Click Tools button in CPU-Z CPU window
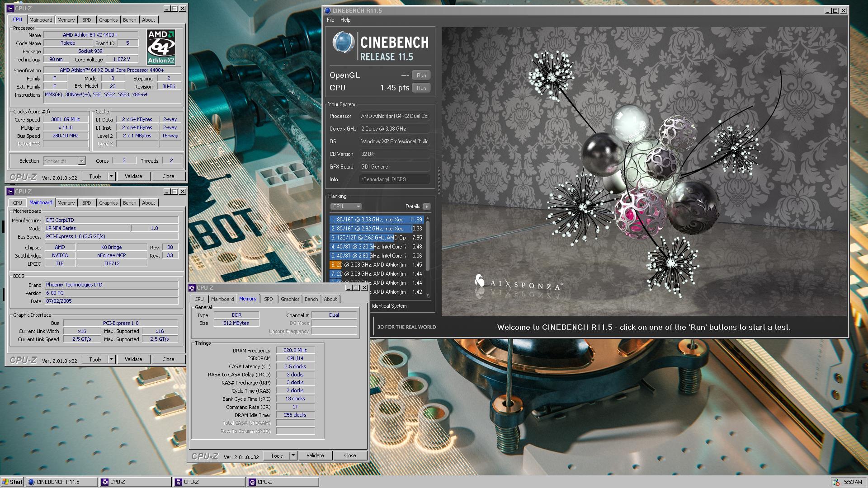Image resolution: width=868 pixels, height=488 pixels. tap(95, 176)
